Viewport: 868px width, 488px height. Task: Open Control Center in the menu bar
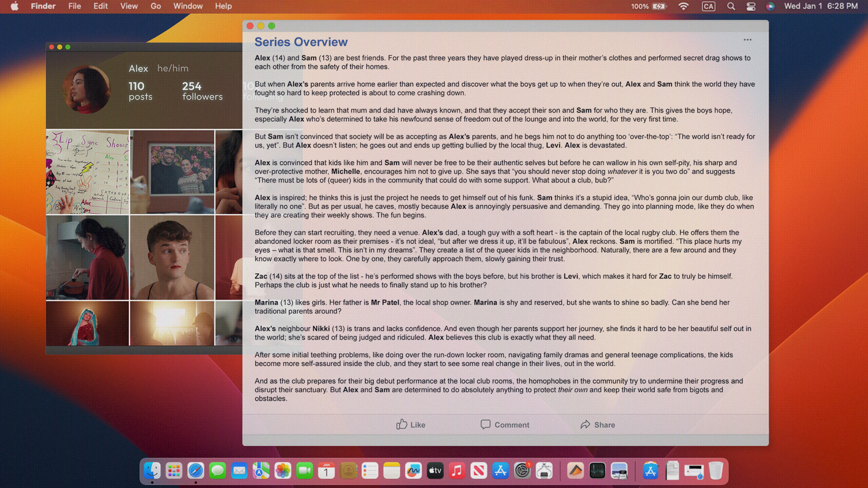751,6
